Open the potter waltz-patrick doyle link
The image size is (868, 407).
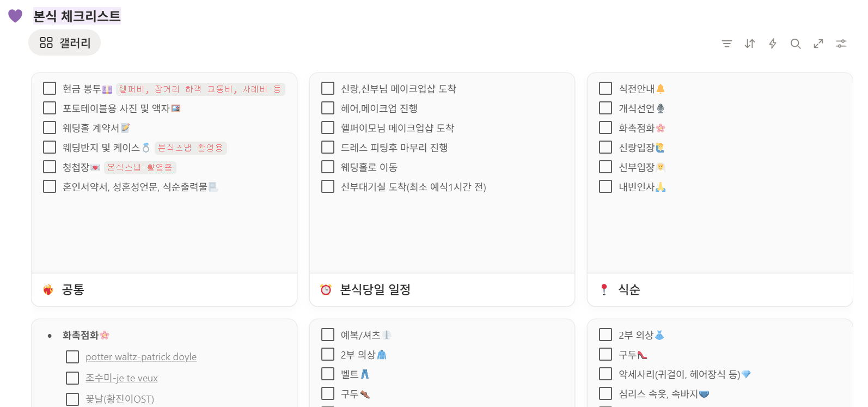[140, 356]
